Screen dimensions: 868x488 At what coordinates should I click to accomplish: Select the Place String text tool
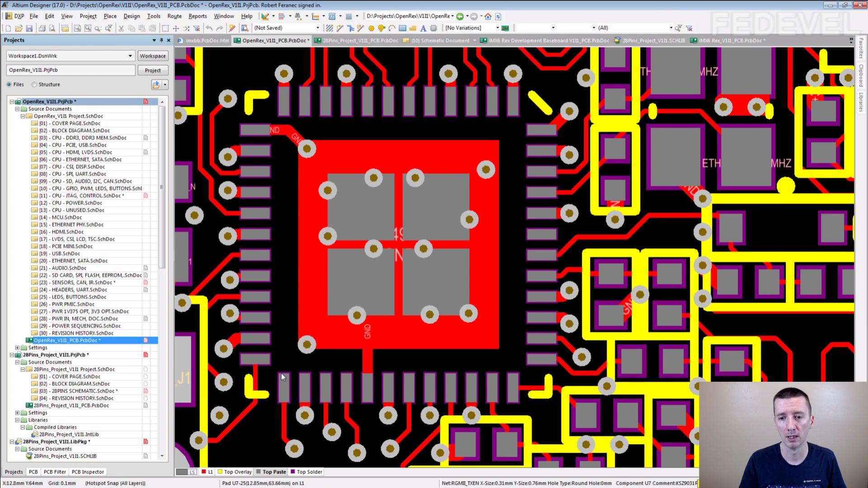[x=423, y=28]
